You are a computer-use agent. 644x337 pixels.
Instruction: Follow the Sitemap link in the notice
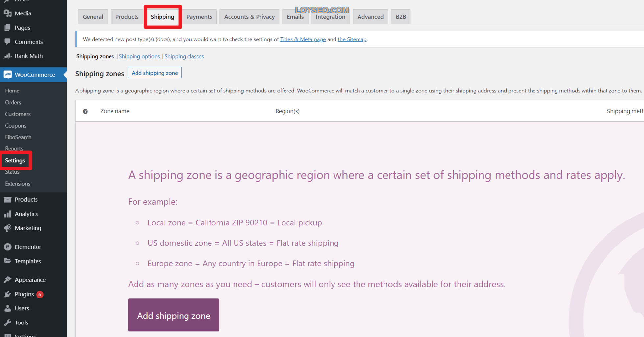[x=352, y=39]
